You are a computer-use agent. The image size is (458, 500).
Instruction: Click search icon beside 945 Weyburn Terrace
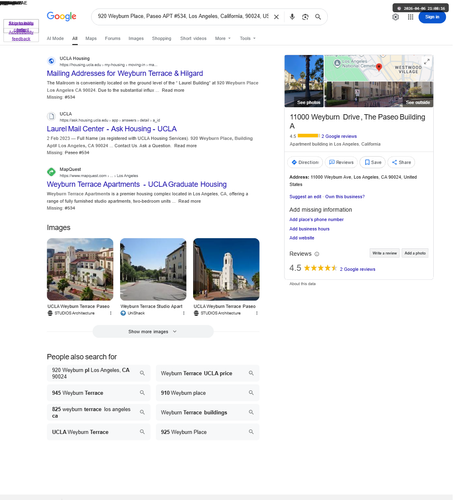[142, 393]
